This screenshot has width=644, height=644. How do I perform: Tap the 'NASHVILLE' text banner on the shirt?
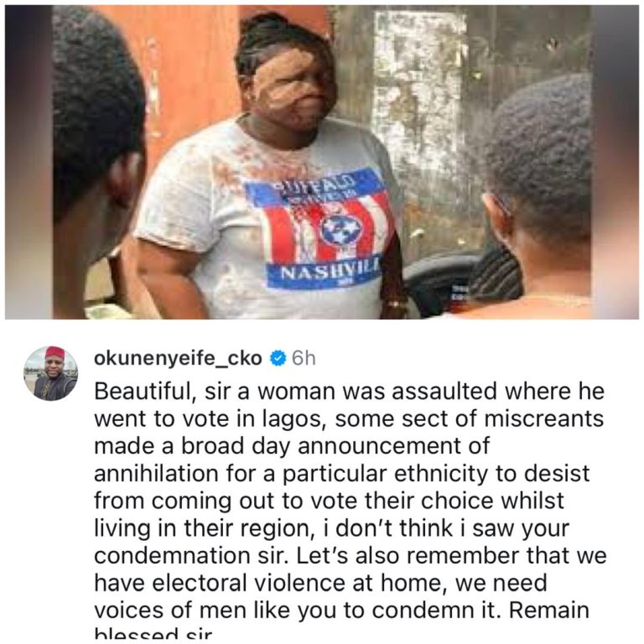(x=325, y=272)
